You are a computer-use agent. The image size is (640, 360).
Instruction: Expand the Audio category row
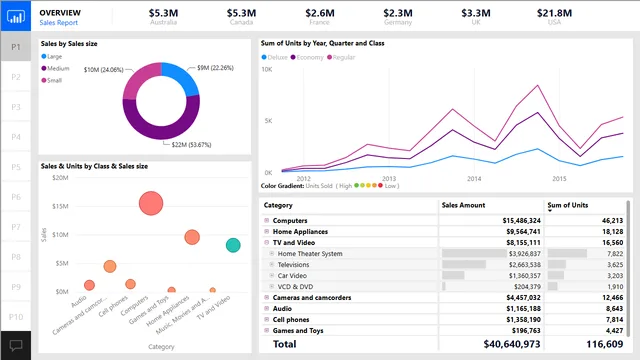267,309
